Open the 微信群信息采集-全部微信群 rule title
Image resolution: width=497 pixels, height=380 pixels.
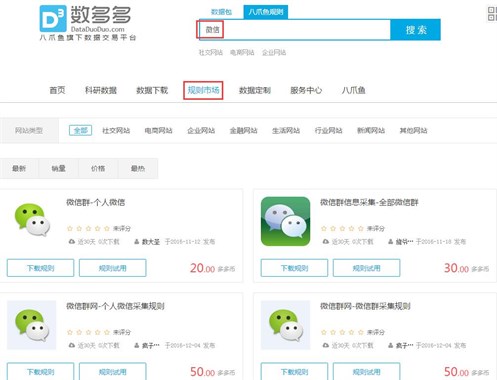coord(369,202)
